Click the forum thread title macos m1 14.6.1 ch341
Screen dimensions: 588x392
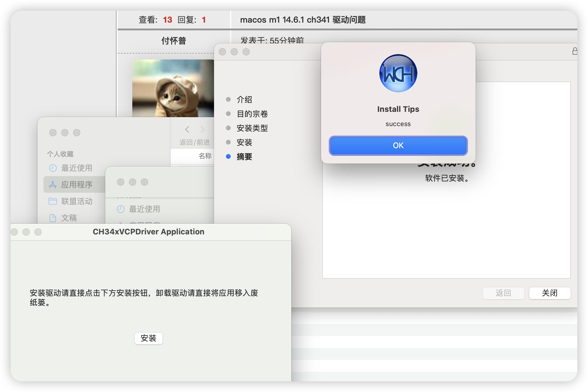point(303,20)
